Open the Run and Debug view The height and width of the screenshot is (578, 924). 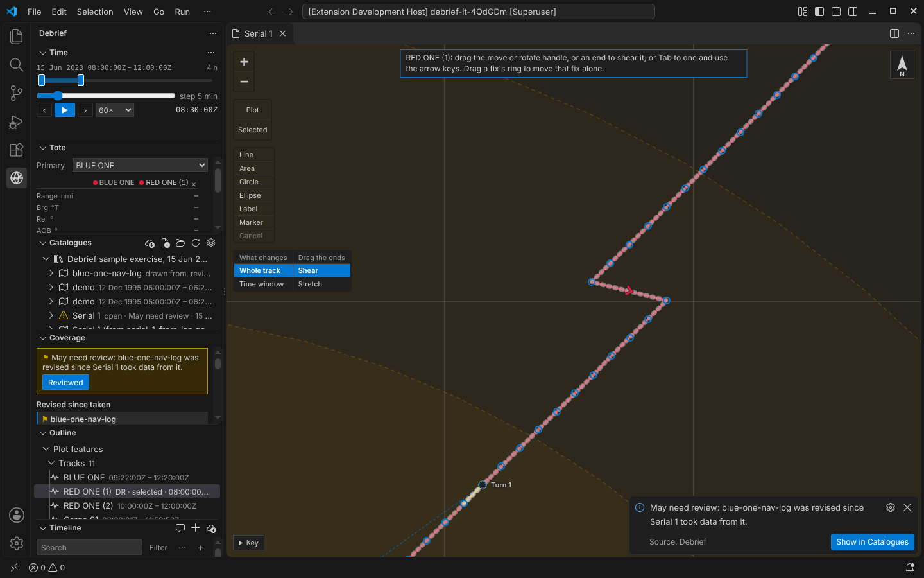[17, 121]
